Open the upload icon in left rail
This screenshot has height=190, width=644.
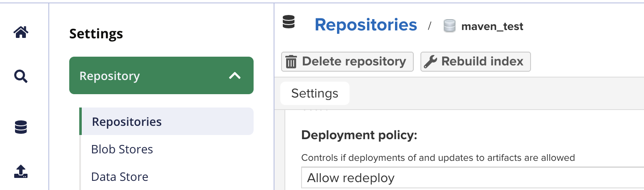tap(21, 171)
